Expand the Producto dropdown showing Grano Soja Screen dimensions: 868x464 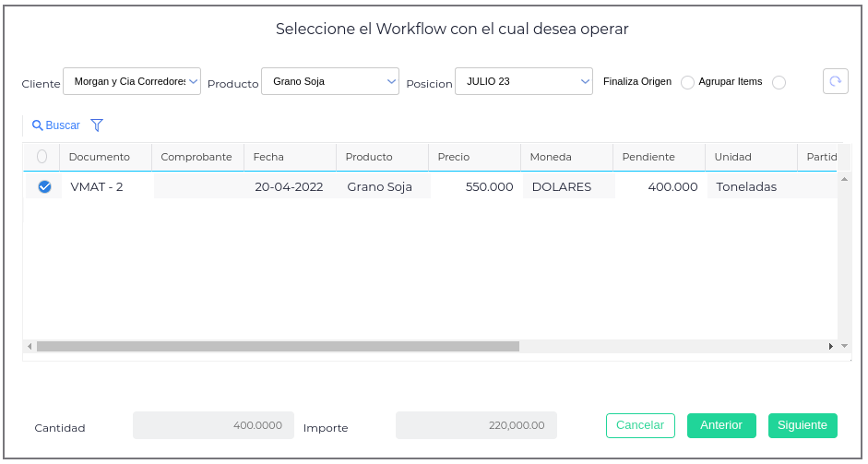(330, 81)
